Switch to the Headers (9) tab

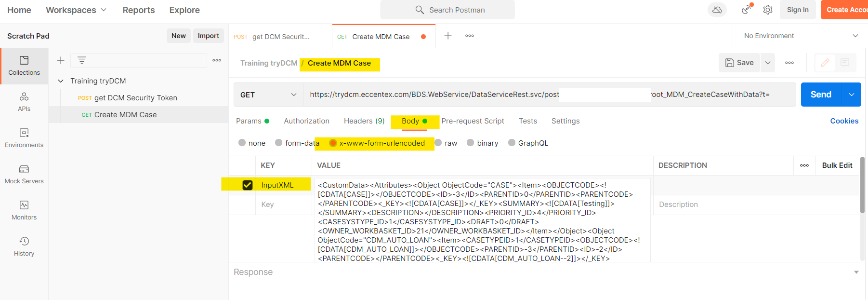click(x=364, y=121)
